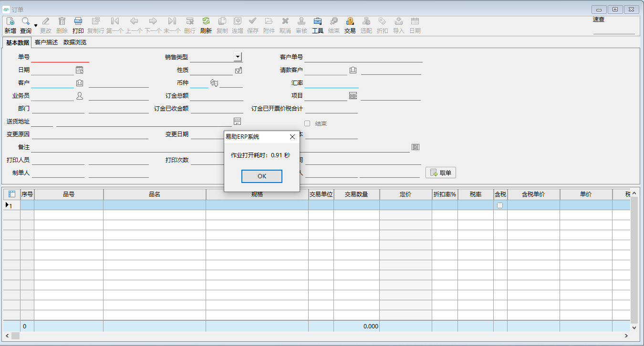This screenshot has width=644, height=346.
Task: Click the lookup icon beside 性质 field
Action: (239, 70)
